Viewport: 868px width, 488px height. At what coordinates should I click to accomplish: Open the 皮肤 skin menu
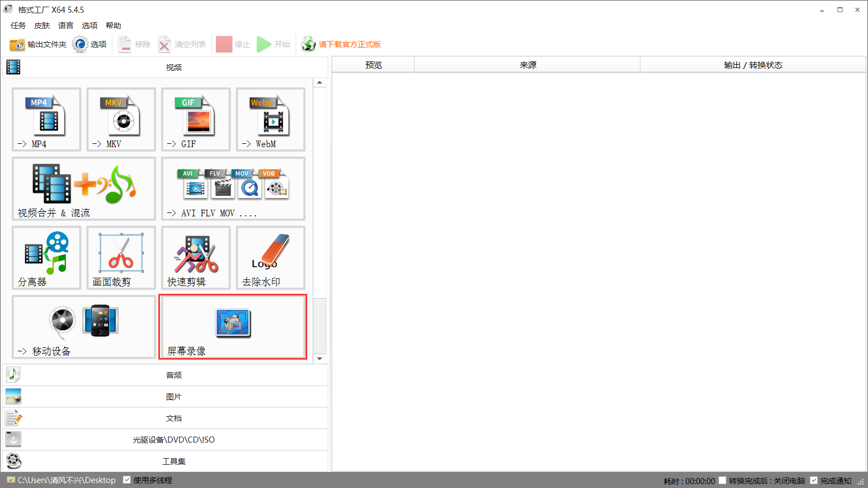(x=42, y=25)
